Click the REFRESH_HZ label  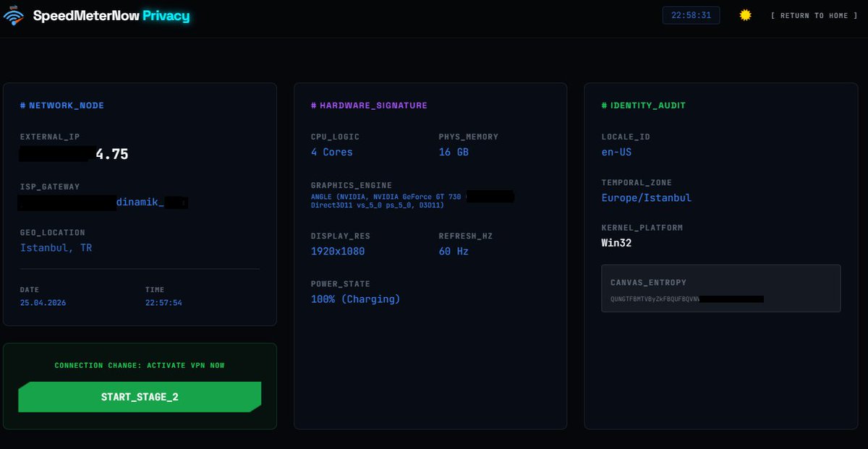click(466, 236)
